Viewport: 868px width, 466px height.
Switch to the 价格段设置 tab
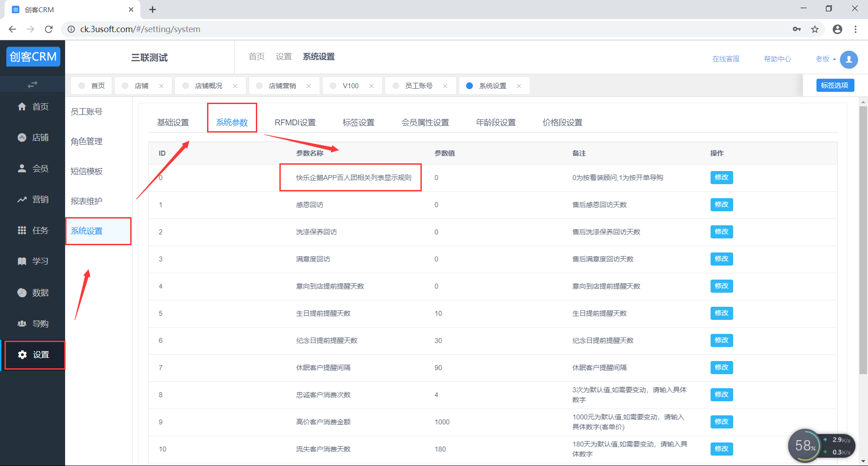click(562, 123)
